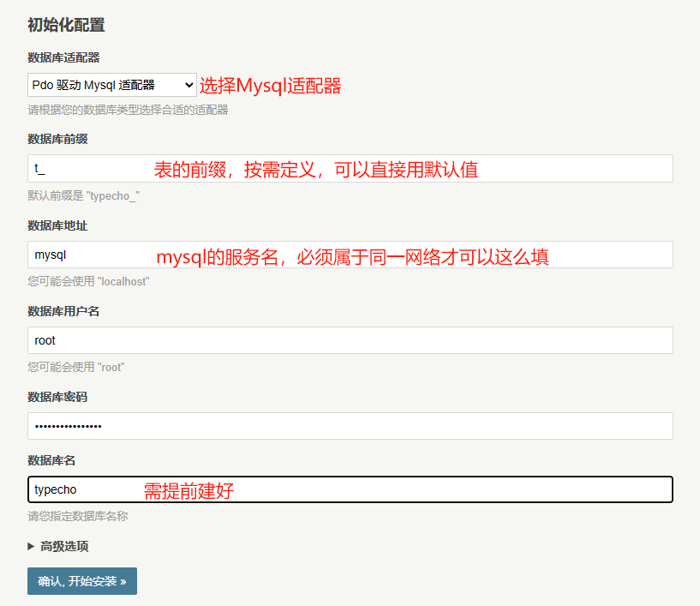The image size is (700, 606).
Task: Click the 初始化配置 page heading
Action: [66, 25]
